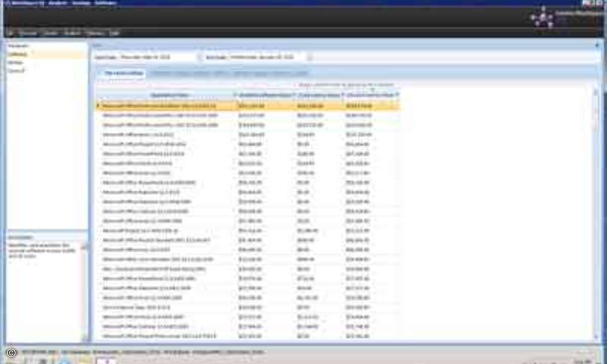Viewport: 607px width, 364px height.
Task: Open the dropdown of the right date field
Action: (x=310, y=58)
